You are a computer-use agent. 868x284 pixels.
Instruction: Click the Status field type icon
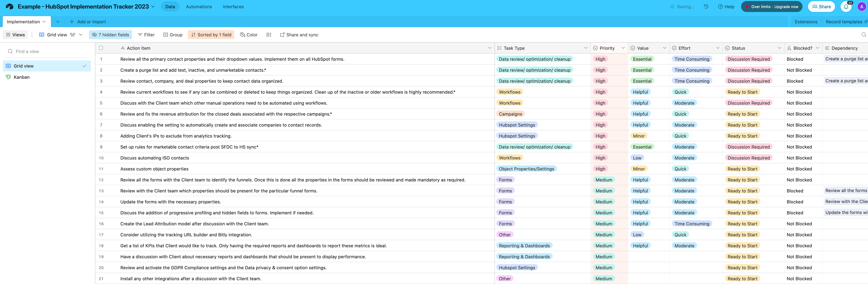coord(727,48)
